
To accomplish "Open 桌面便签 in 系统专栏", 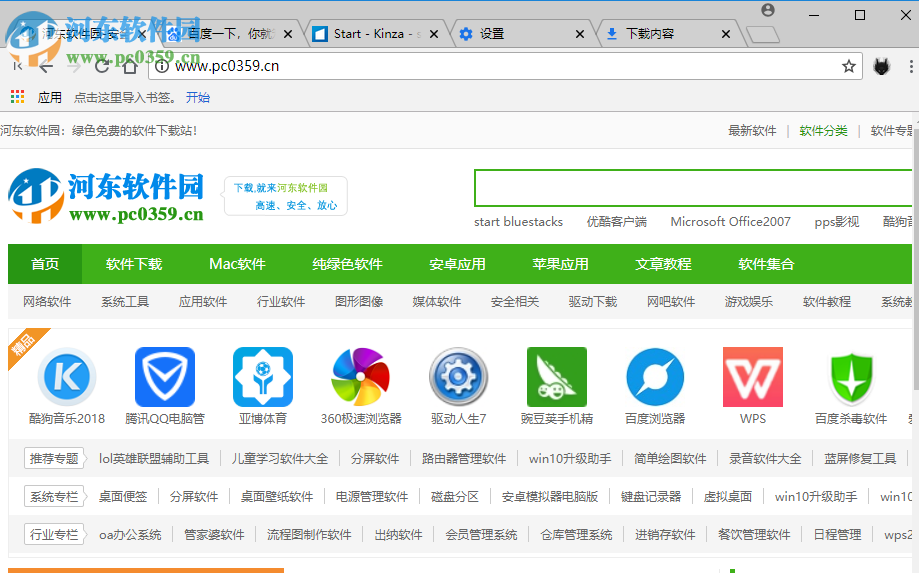I will [x=122, y=497].
